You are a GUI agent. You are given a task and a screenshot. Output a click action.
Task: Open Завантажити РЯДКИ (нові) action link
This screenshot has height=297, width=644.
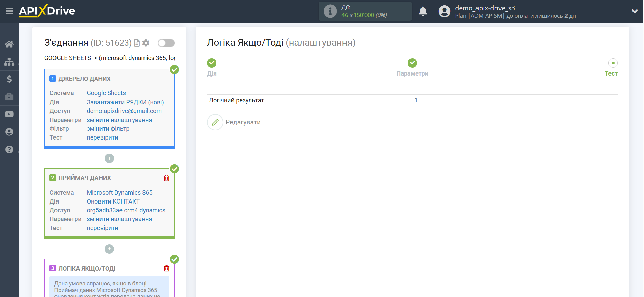coord(125,102)
